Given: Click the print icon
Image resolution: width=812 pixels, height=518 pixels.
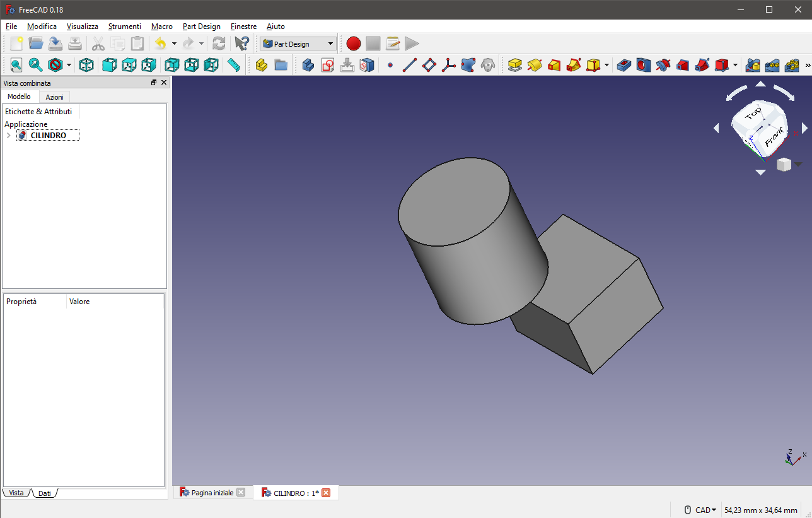Looking at the screenshot, I should coord(75,44).
